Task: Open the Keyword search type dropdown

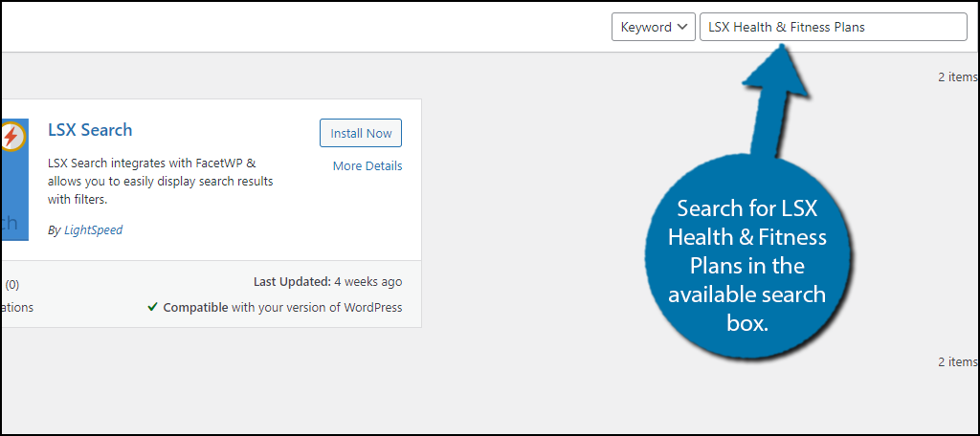Action: (x=653, y=27)
